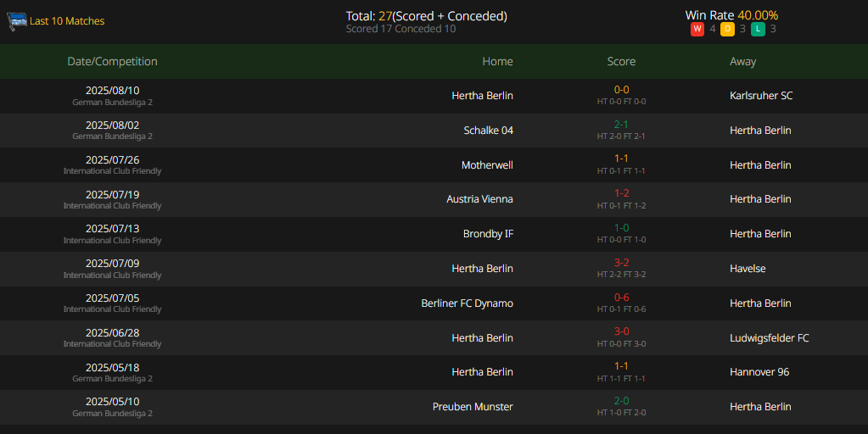
Task: Click the 1-2 score for Austria Vienna match
Action: pyautogui.click(x=621, y=193)
